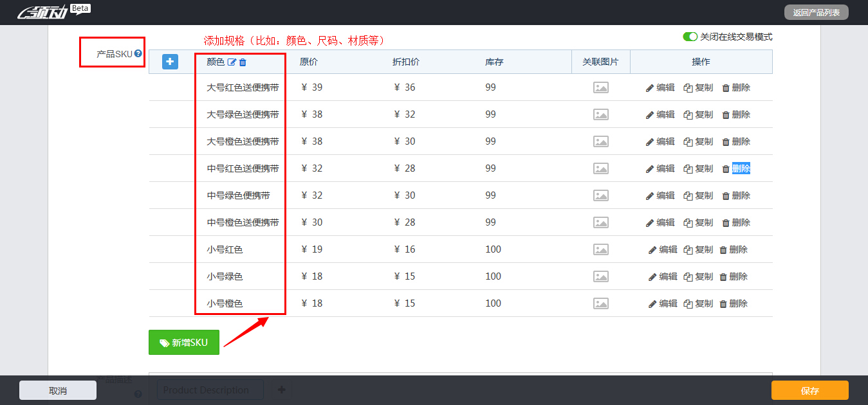868x405 pixels.
Task: Open the image placeholder for 大号红色送便携带
Action: [x=600, y=87]
